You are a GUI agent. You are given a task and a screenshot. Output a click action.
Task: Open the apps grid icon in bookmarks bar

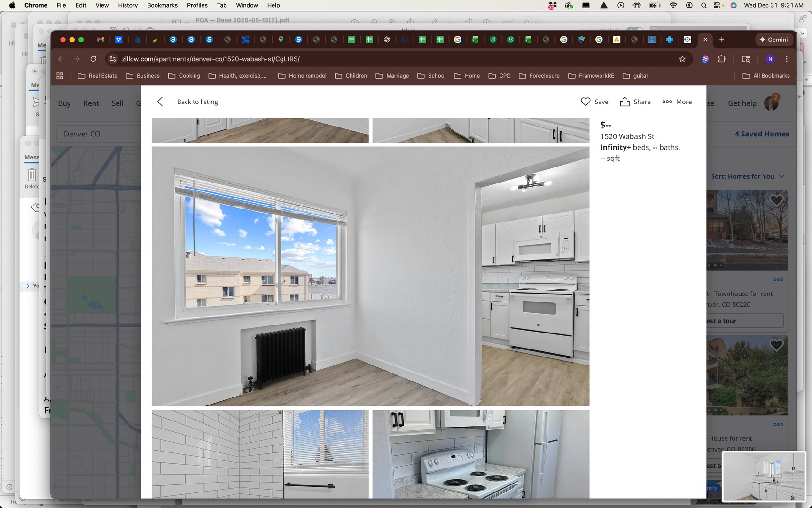[x=60, y=76]
